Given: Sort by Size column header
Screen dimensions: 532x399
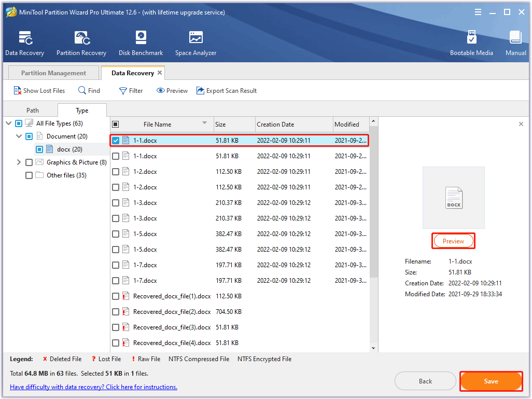Looking at the screenshot, I should pyautogui.click(x=234, y=125).
